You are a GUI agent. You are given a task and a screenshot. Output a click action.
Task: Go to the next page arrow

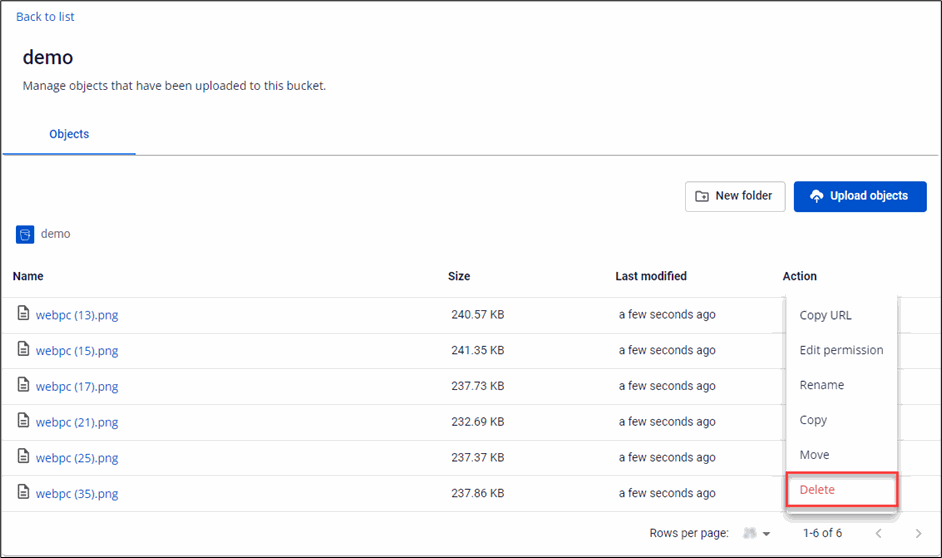918,533
